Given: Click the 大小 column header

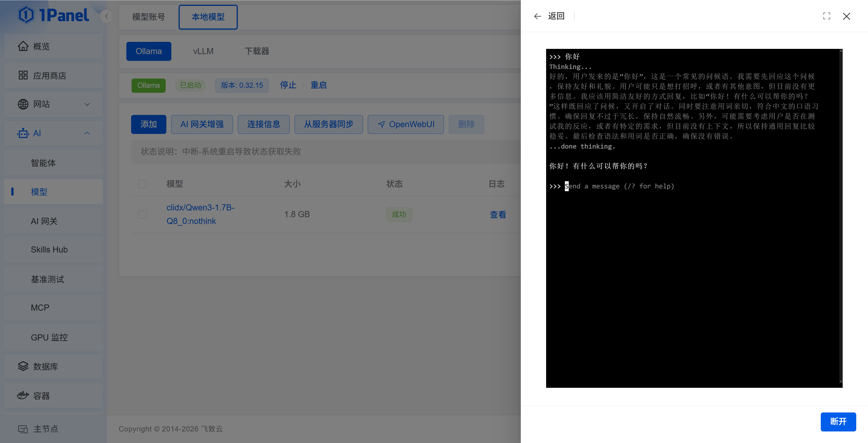Looking at the screenshot, I should (292, 184).
